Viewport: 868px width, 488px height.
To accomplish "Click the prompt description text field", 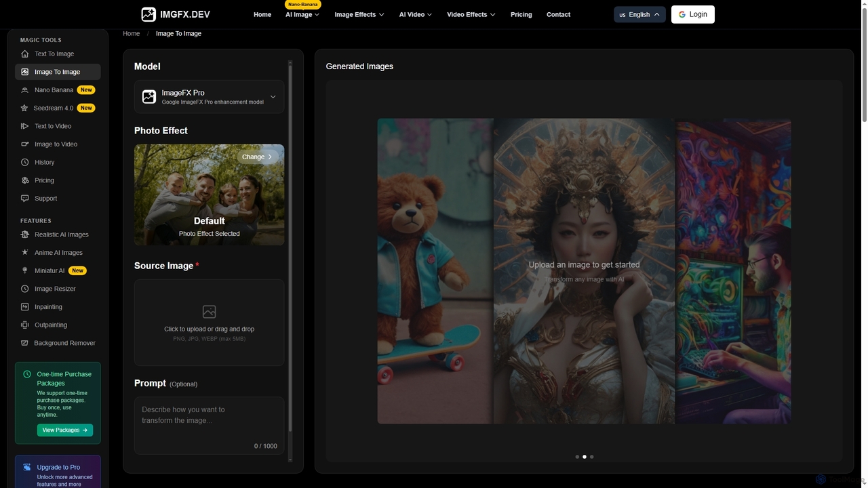I will (x=209, y=425).
